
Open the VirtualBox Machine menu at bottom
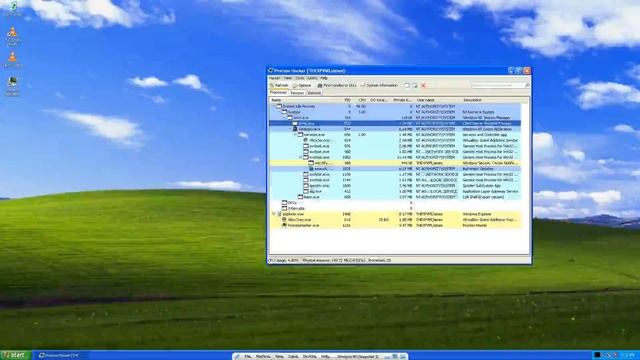tap(263, 357)
